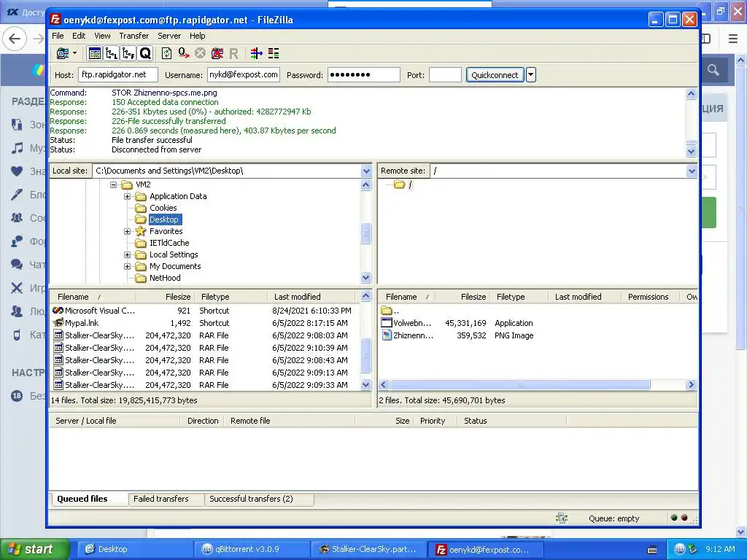Disconnect from the current server
Screen dimensions: 747x560
pos(217,53)
